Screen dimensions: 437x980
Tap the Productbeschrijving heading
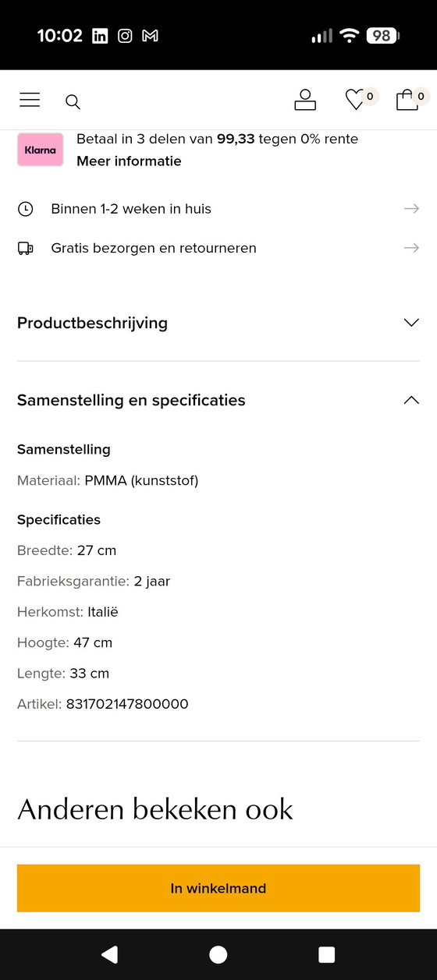92,323
